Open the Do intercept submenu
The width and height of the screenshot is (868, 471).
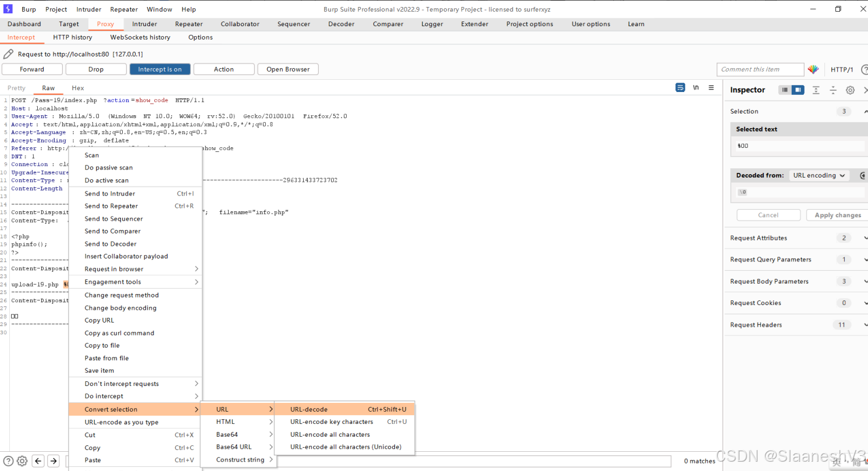(136, 396)
